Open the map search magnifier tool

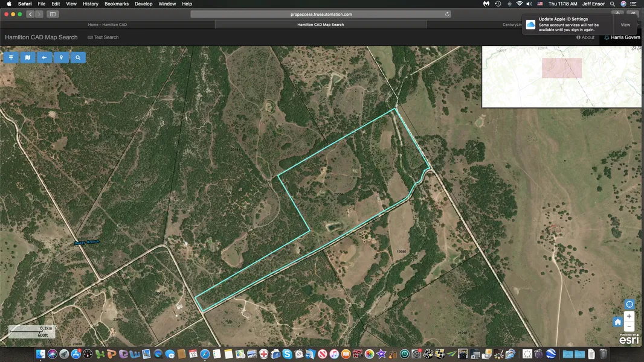point(78,57)
